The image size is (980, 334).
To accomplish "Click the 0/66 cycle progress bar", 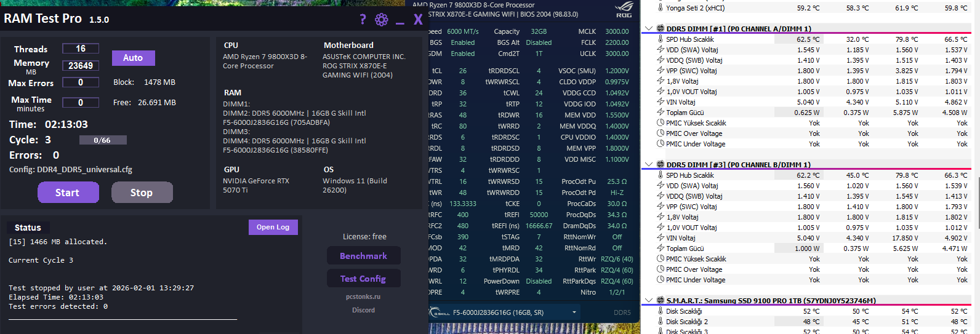I will tap(103, 140).
